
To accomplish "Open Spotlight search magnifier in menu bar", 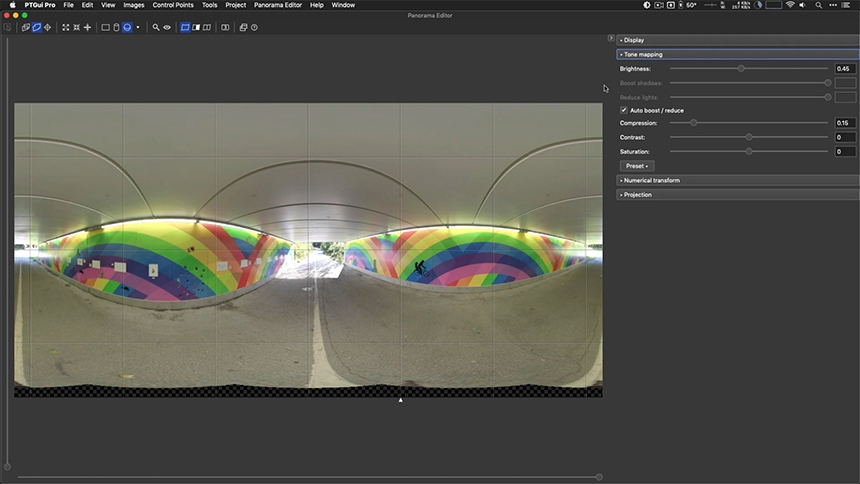I will pos(818,5).
